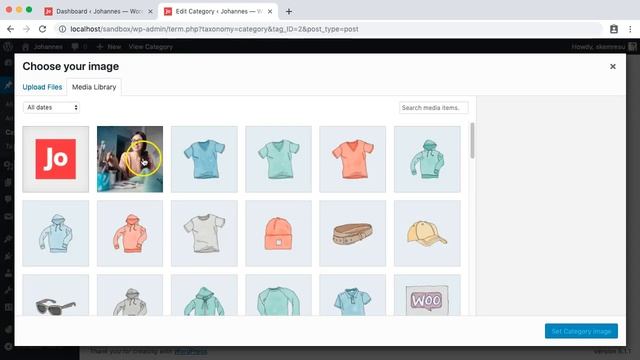Viewport: 640px width, 360px height.
Task: Select the red Jo logo thumbnail
Action: (x=56, y=159)
